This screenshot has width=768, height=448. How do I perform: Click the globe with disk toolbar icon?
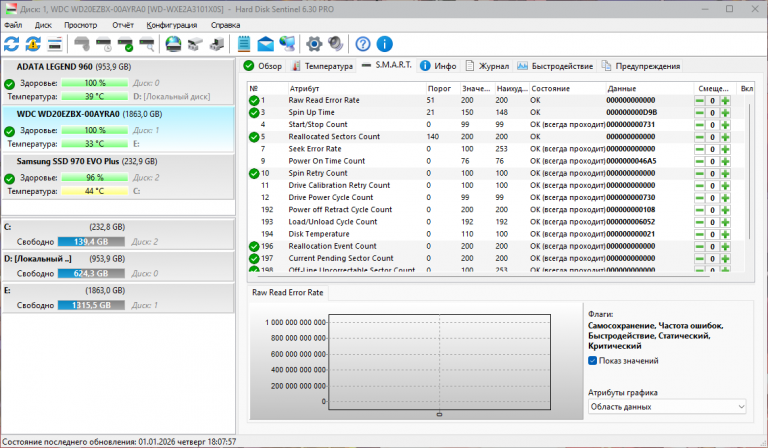(x=173, y=44)
